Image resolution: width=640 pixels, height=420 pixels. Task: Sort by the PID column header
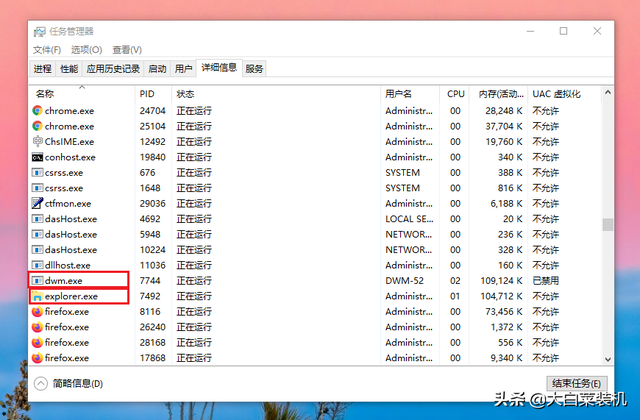153,94
